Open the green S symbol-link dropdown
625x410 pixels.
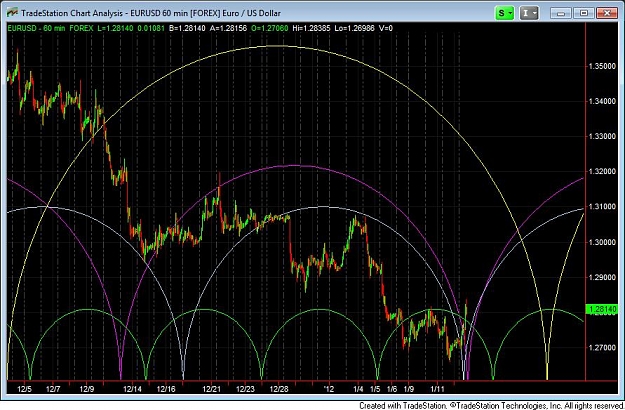(504, 13)
